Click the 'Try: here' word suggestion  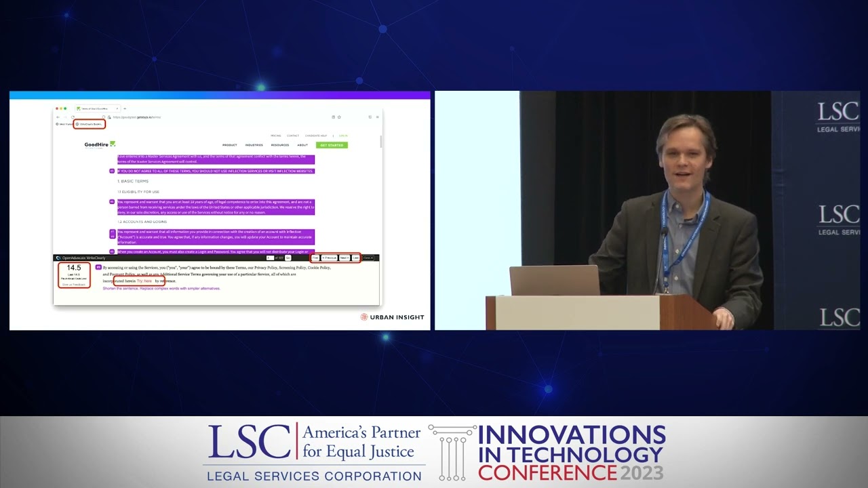pyautogui.click(x=144, y=281)
